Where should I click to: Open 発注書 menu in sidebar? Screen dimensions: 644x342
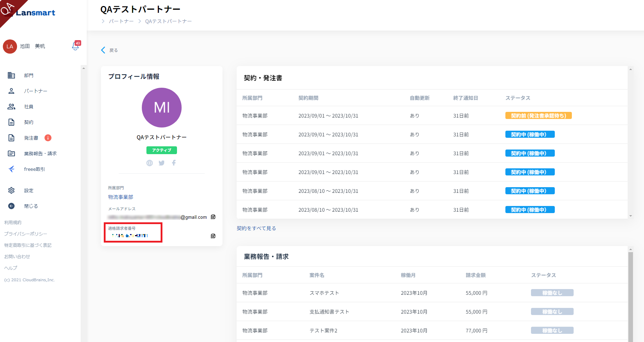(x=31, y=138)
